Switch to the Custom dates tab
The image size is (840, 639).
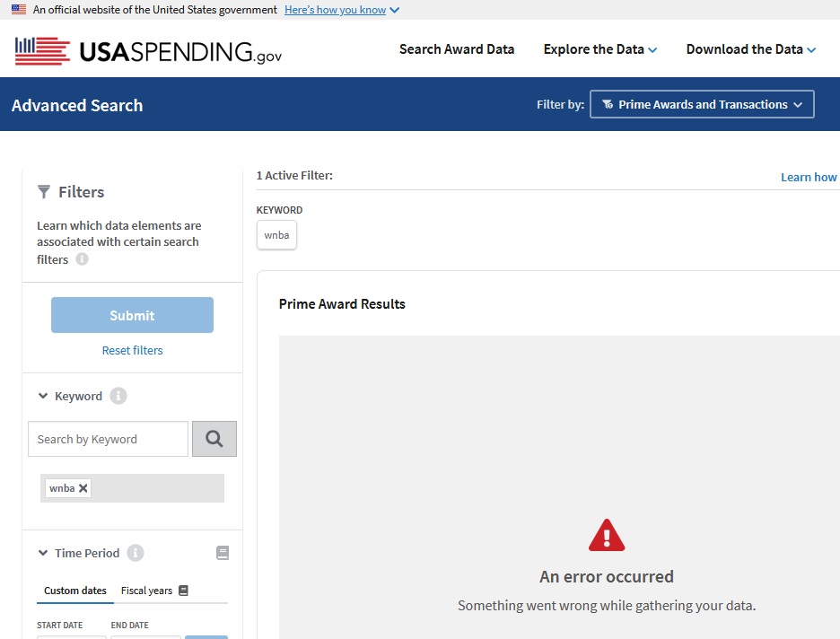pyautogui.click(x=75, y=591)
